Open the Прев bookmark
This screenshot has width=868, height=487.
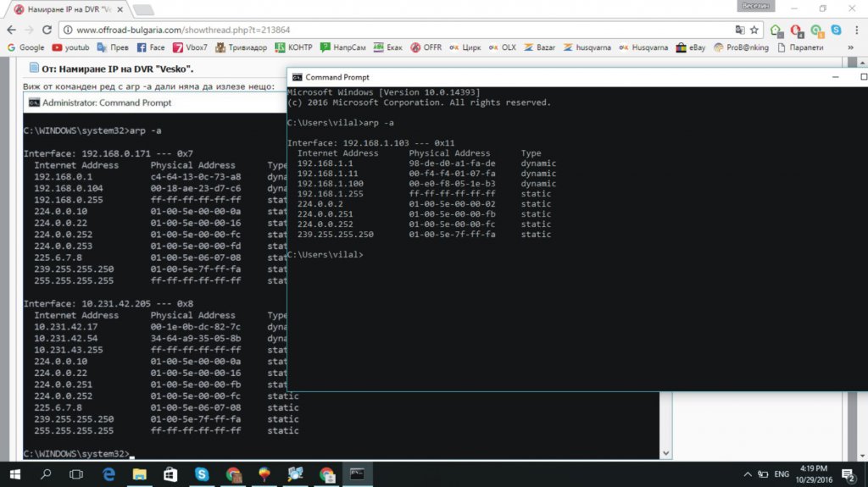[113, 47]
